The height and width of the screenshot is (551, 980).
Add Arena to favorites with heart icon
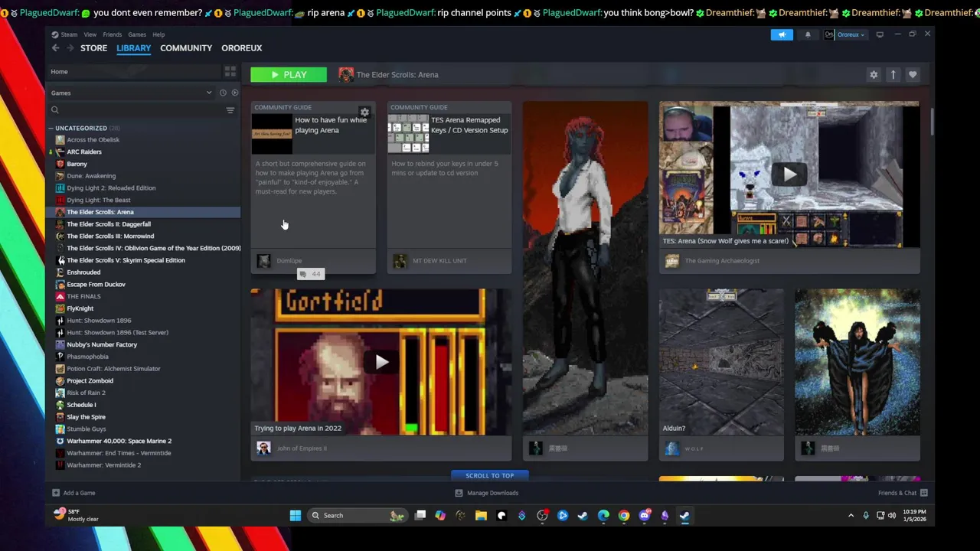click(x=913, y=74)
